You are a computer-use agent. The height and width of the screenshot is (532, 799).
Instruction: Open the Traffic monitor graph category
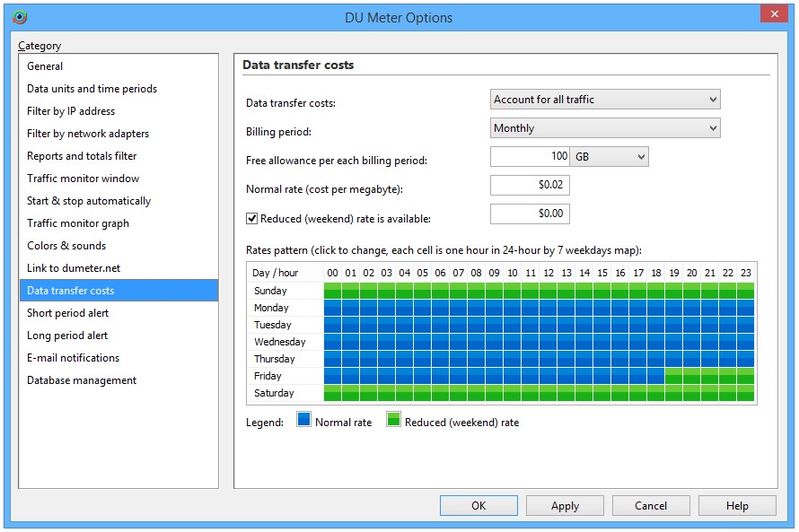pyautogui.click(x=78, y=223)
